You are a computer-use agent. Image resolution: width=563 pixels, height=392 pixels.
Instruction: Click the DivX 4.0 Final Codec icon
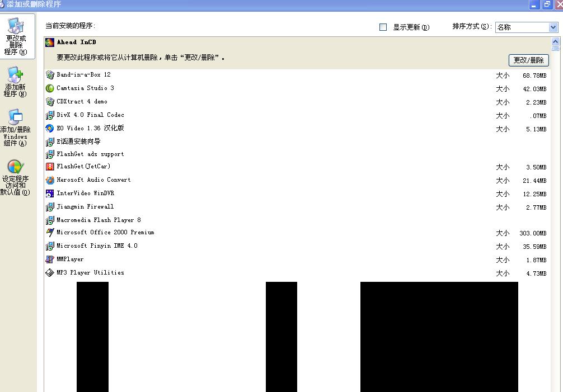point(50,115)
